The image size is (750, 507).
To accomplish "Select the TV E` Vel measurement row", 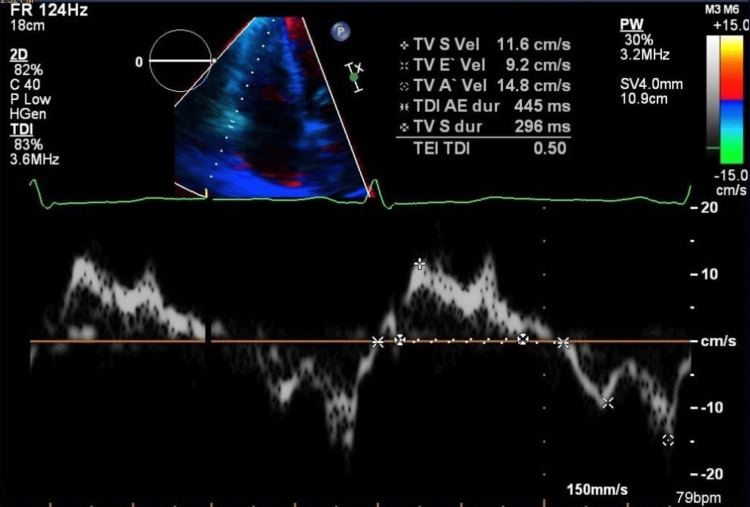I will [485, 65].
